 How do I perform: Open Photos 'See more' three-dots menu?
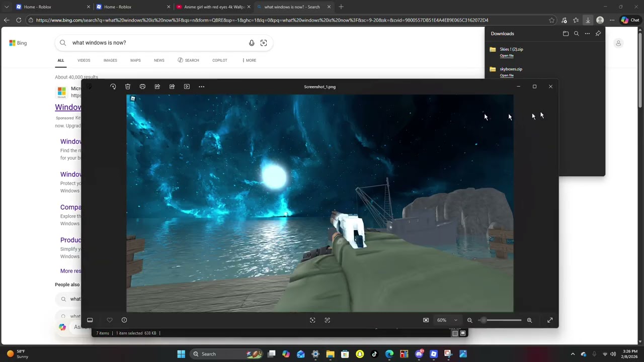coord(202,86)
